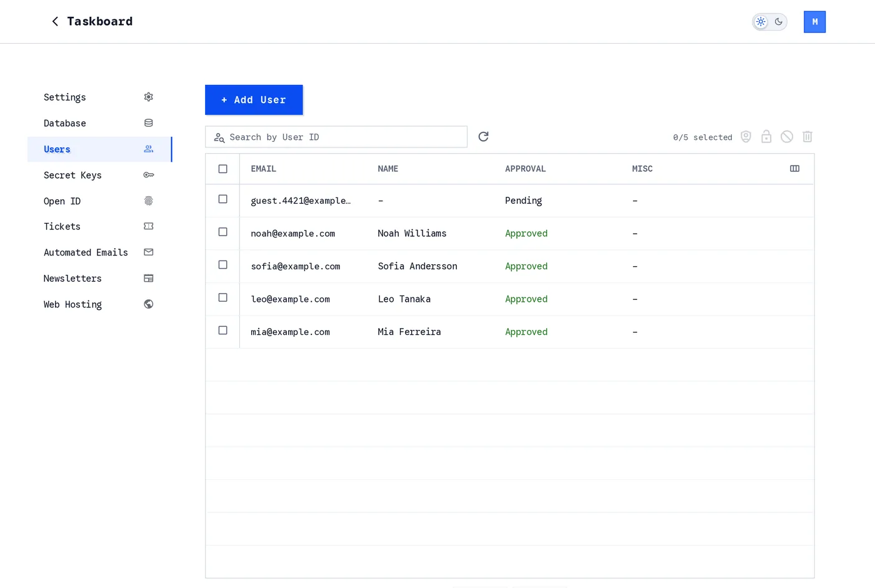Select the sofia@example.com row checkbox
875x588 pixels.
pos(222,265)
